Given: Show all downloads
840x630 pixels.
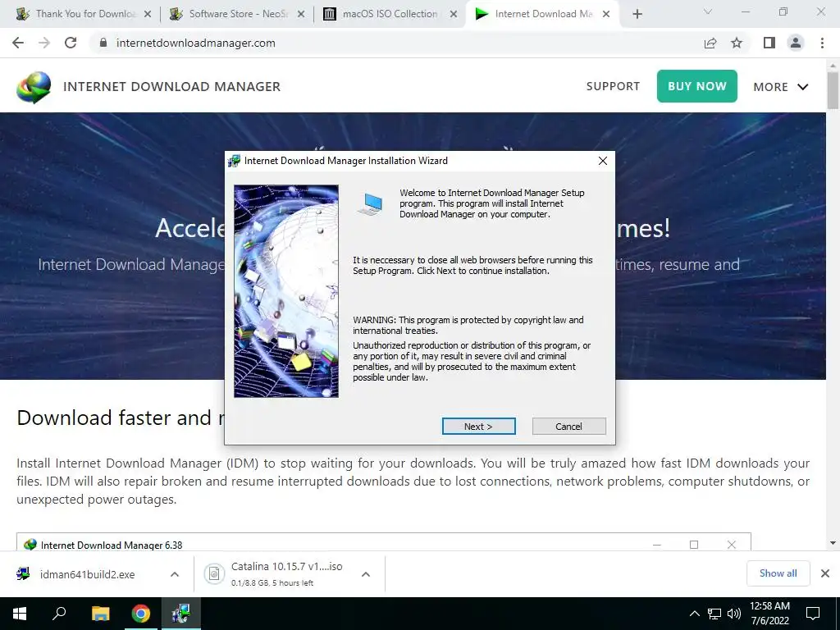Looking at the screenshot, I should tap(778, 573).
